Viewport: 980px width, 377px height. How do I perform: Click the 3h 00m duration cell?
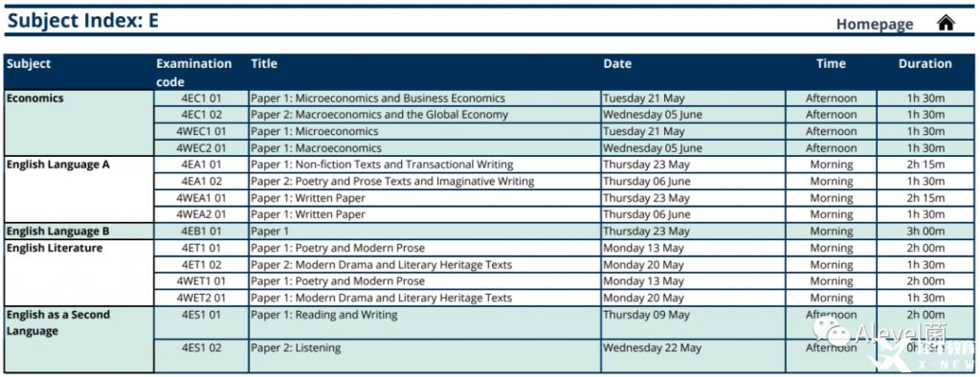click(x=925, y=232)
